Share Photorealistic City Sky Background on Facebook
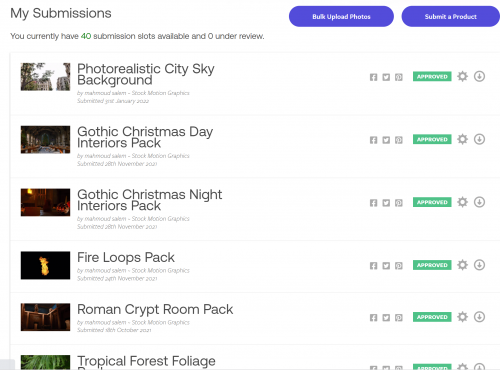 click(x=373, y=77)
